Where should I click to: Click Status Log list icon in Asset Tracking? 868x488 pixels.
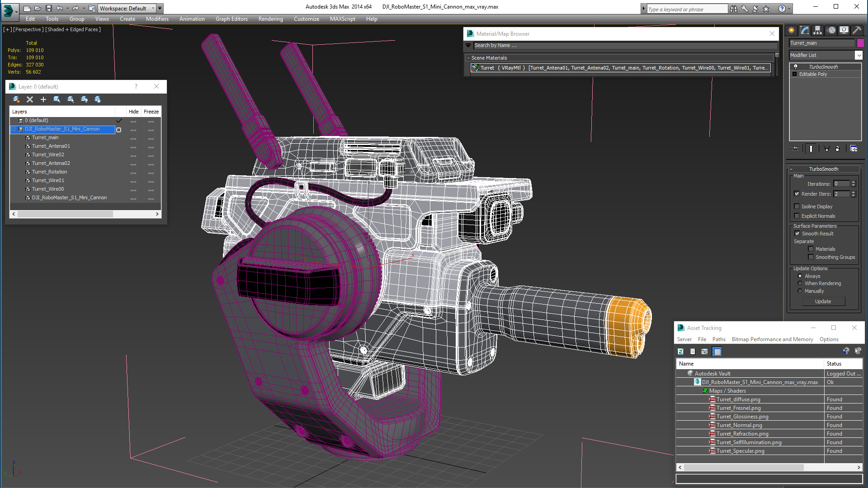click(693, 352)
